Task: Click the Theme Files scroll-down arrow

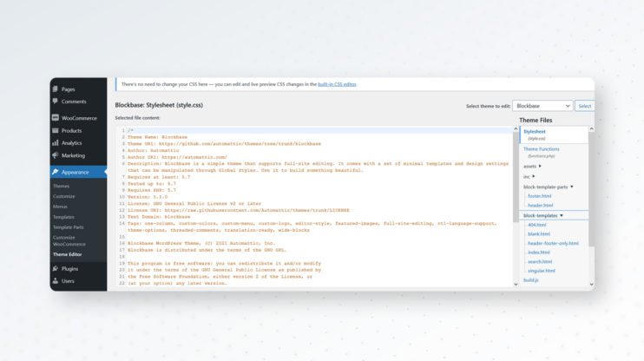Action: tap(591, 284)
